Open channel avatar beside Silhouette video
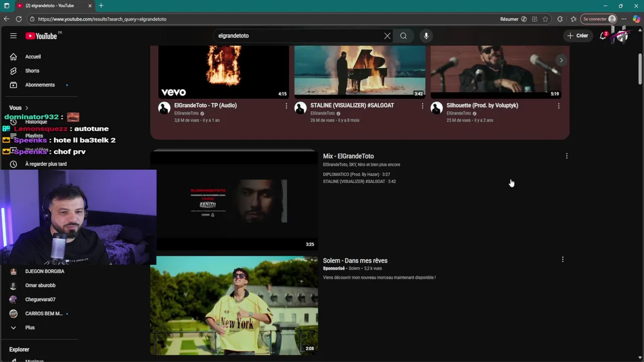 click(437, 108)
